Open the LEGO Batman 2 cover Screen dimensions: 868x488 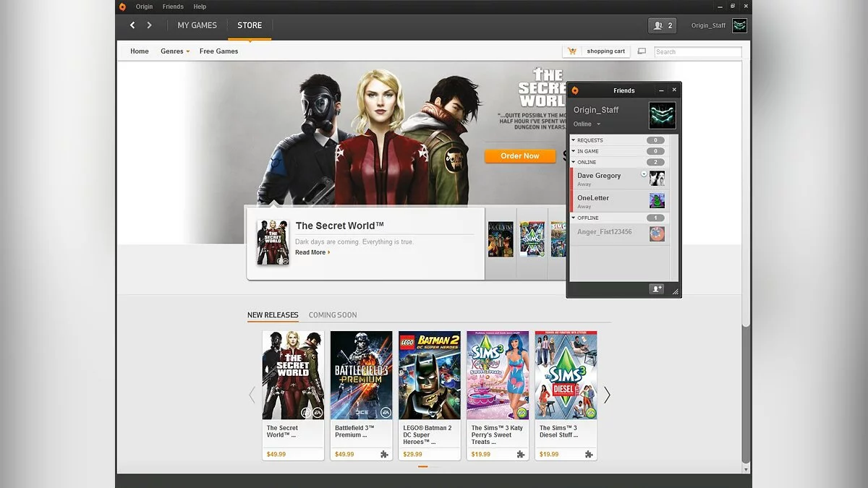[x=430, y=375]
